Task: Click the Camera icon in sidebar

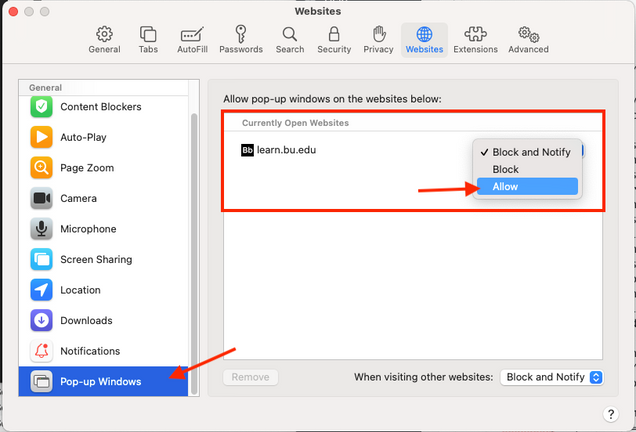Action: 41,198
